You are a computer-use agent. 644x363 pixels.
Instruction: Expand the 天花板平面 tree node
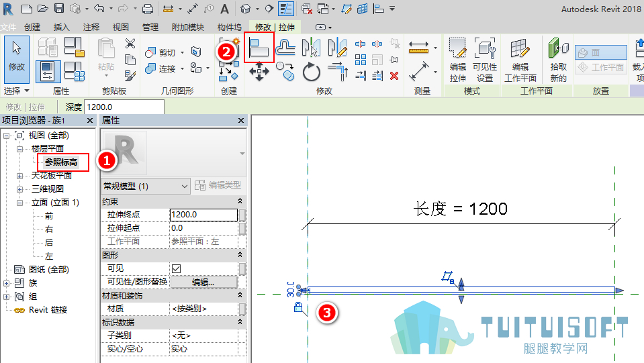[19, 176]
